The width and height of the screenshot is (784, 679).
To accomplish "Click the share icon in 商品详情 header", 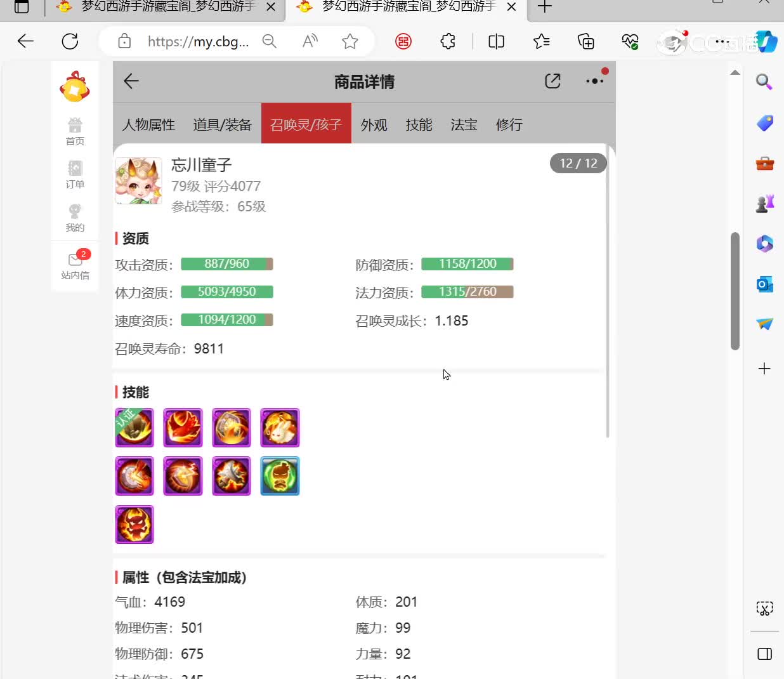I will [x=552, y=81].
